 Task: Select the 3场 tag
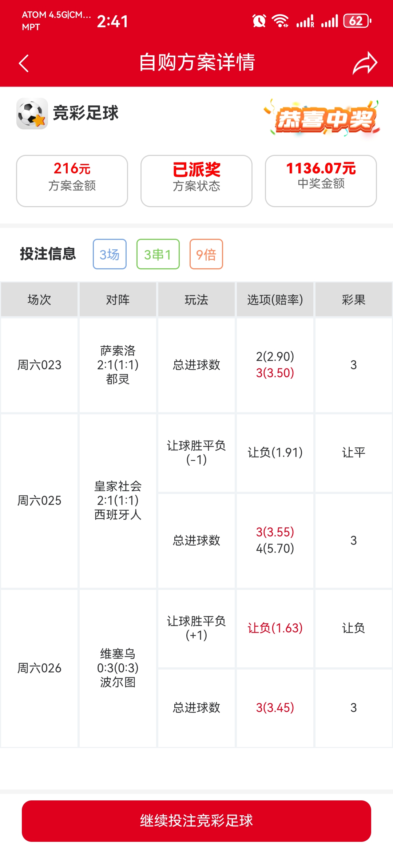110,254
